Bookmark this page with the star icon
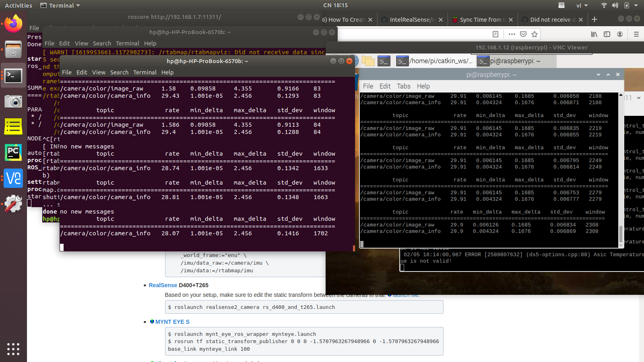The image size is (644, 362). click(x=535, y=34)
